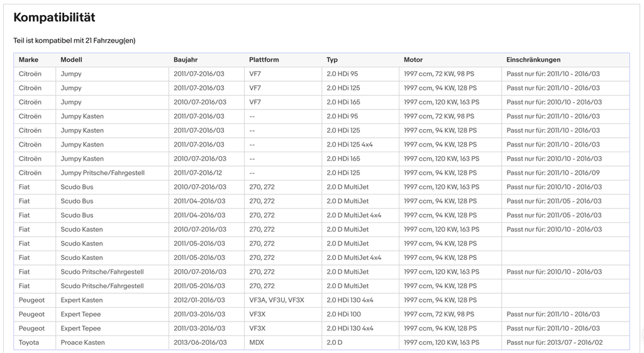Viewport: 644px width, 353px height.
Task: Click the Kompatibilität heading
Action: pyautogui.click(x=54, y=17)
